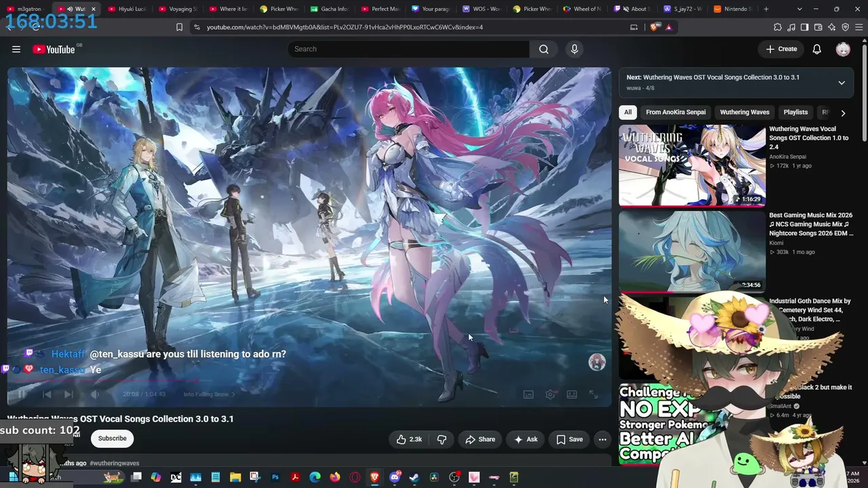Mute the video volume
Image resolution: width=868 pixels, height=488 pixels.
95,394
